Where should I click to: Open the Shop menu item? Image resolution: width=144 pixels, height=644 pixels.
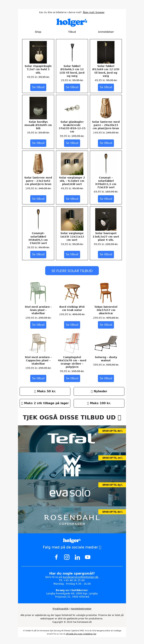click(x=38, y=32)
